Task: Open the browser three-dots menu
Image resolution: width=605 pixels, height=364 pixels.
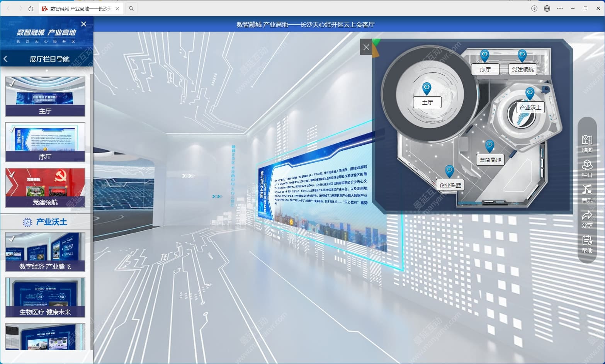Action: [x=560, y=9]
